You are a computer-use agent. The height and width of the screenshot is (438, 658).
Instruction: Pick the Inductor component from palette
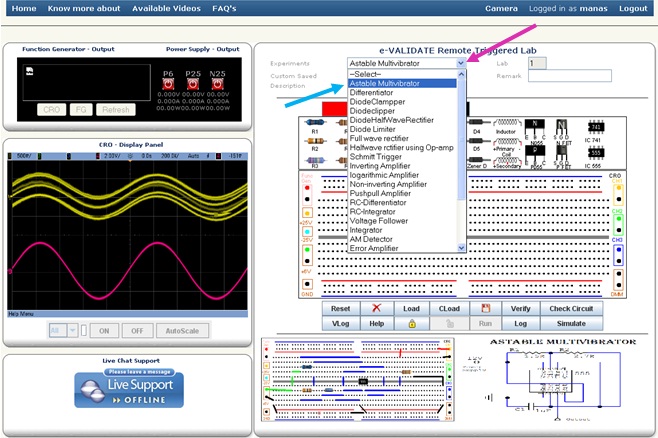pyautogui.click(x=508, y=123)
